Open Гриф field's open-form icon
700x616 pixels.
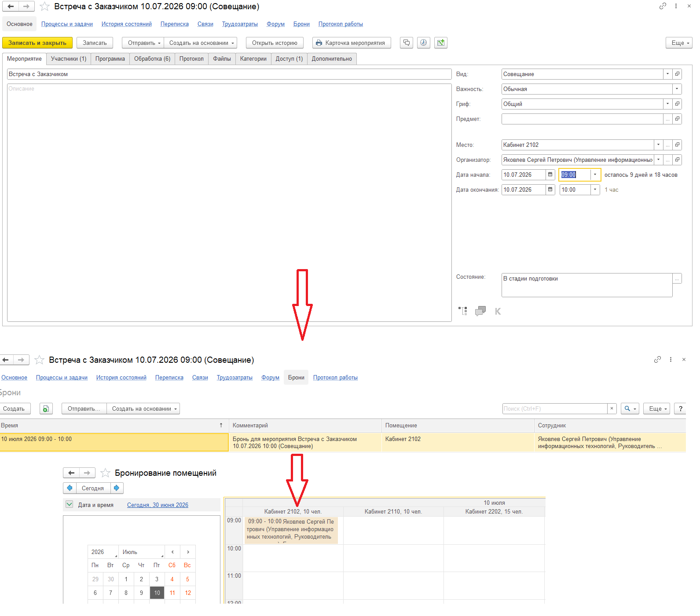pos(677,104)
